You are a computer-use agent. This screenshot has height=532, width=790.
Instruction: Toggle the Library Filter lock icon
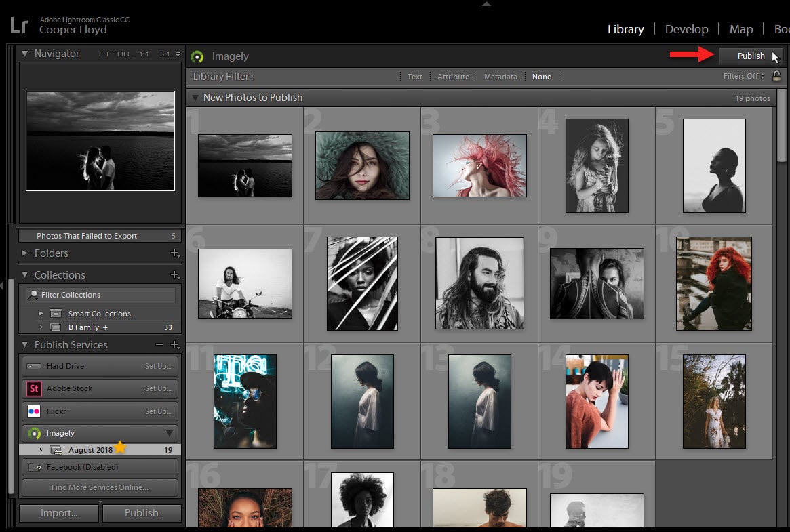coord(777,76)
